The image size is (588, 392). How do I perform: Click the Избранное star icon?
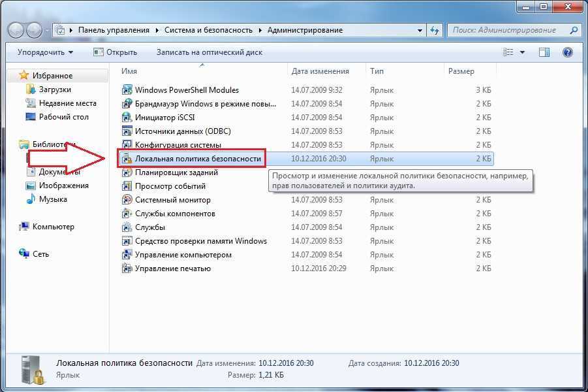[24, 75]
